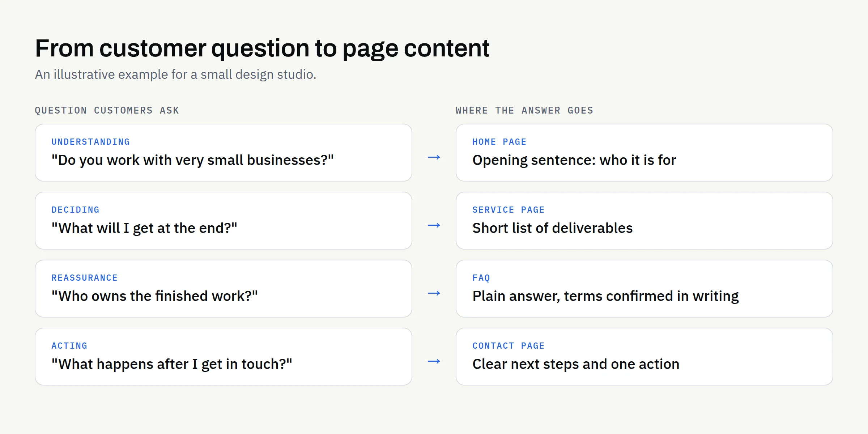
Task: Click "Do you work with very small businesses?" text
Action: [x=192, y=160]
